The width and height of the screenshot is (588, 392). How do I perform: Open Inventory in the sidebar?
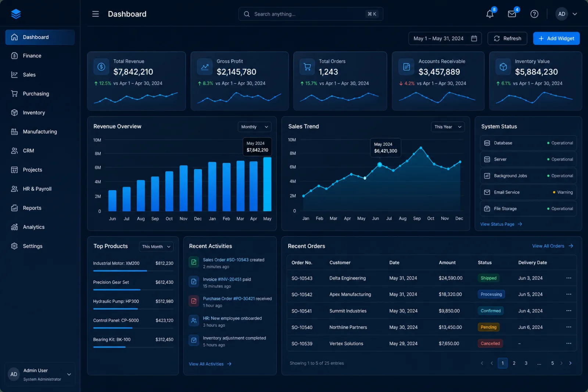coord(40,113)
